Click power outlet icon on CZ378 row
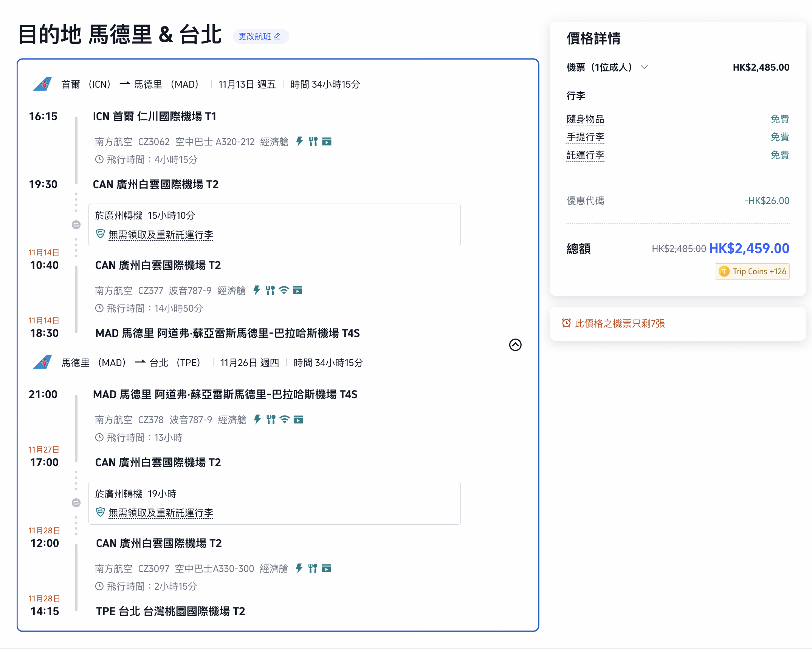The height and width of the screenshot is (649, 812). tap(257, 419)
